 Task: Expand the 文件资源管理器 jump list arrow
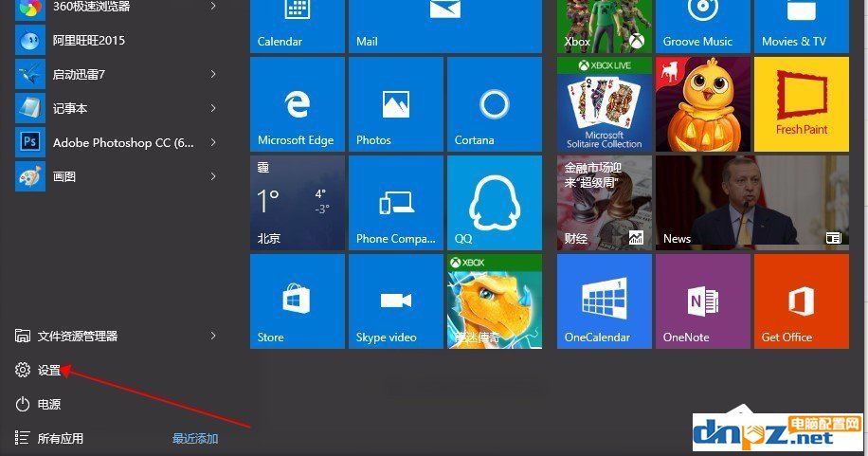pos(213,336)
